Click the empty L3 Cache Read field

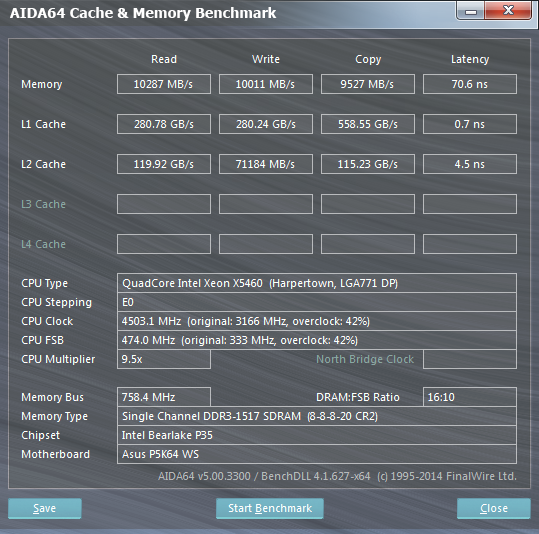click(164, 204)
